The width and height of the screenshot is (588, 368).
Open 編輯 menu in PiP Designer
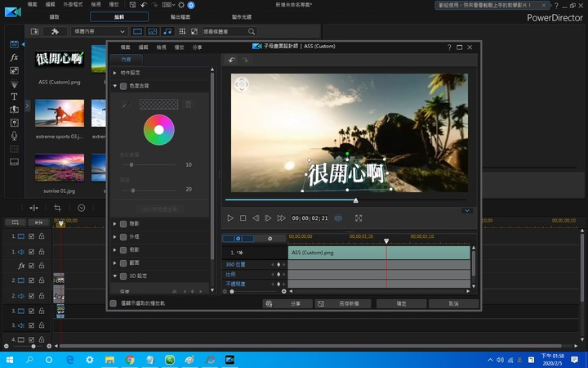(x=143, y=47)
